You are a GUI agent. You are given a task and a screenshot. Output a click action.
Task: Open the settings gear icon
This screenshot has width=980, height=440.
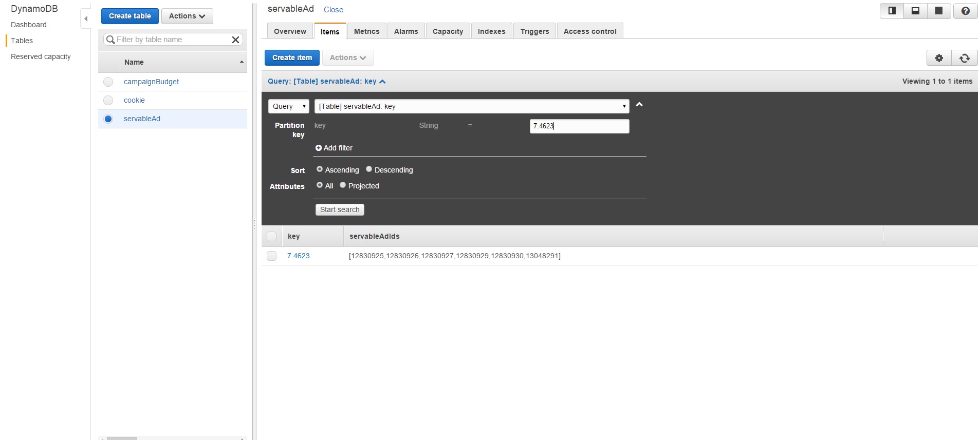(x=939, y=58)
